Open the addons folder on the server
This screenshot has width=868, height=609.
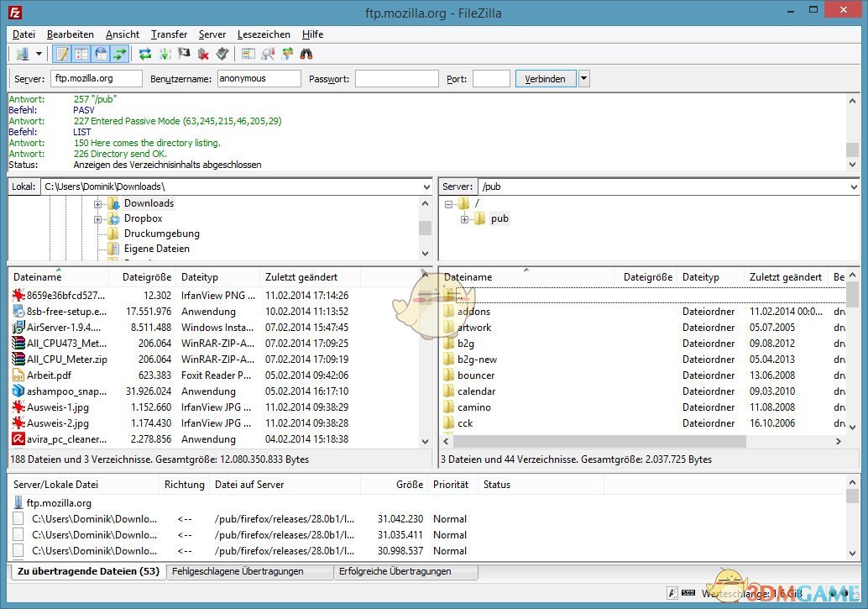pyautogui.click(x=476, y=311)
